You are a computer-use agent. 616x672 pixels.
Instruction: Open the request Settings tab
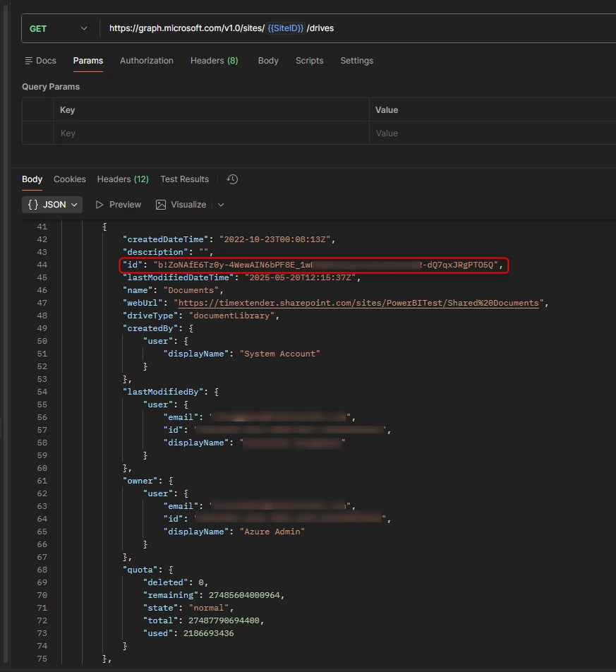coord(356,61)
